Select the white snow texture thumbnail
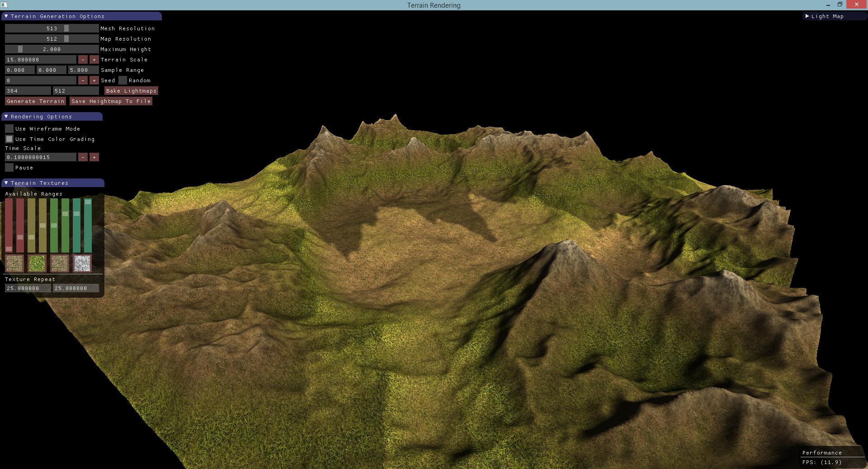Image resolution: width=868 pixels, height=469 pixels. pyautogui.click(x=82, y=264)
